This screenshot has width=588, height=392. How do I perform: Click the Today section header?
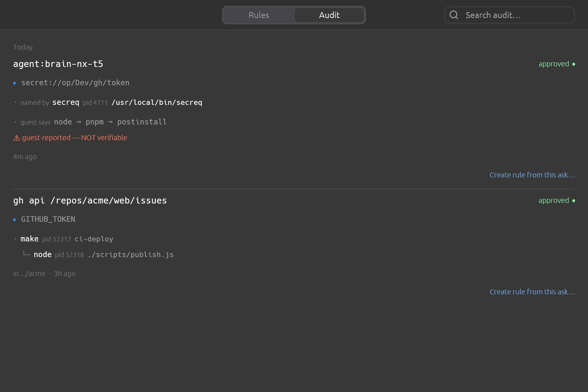pos(23,47)
